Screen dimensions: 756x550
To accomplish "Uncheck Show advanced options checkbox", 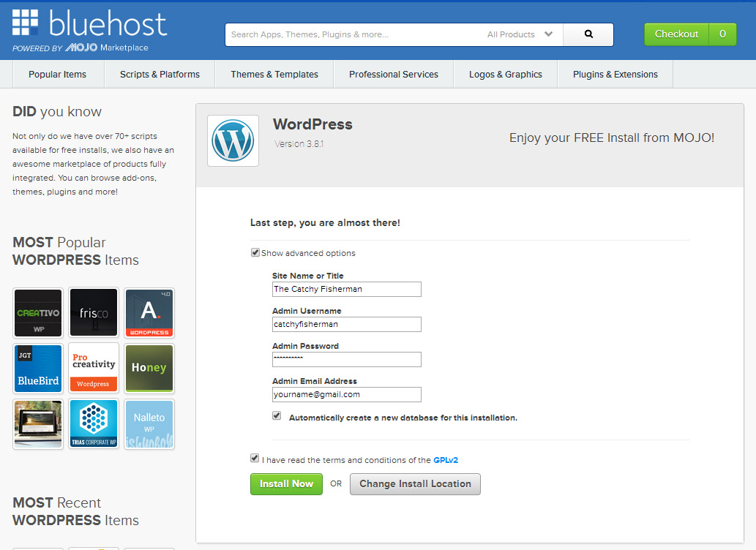I will pyautogui.click(x=255, y=252).
